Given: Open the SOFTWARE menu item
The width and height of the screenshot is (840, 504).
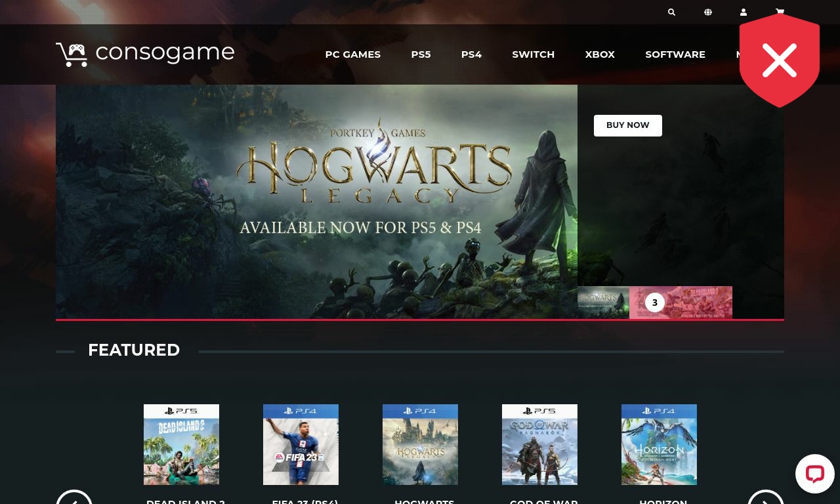Looking at the screenshot, I should point(675,54).
